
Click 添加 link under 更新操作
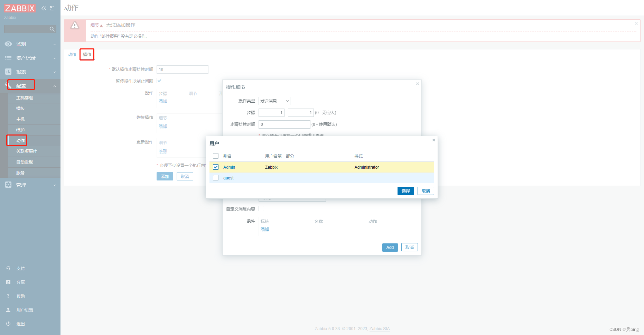pyautogui.click(x=163, y=151)
